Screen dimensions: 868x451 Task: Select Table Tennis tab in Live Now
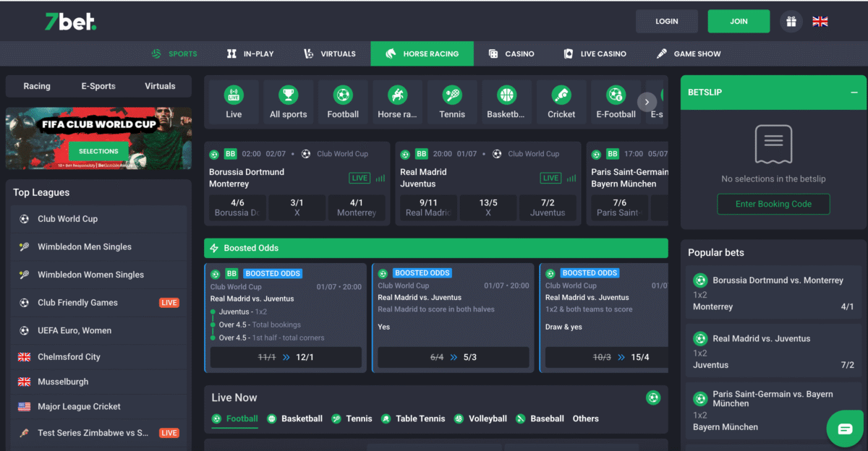(413, 418)
